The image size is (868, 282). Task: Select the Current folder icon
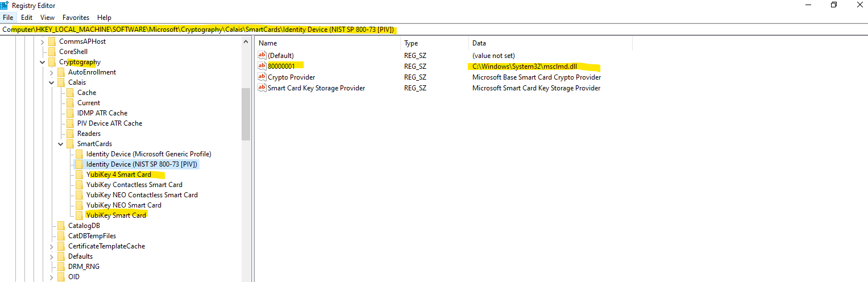(70, 103)
